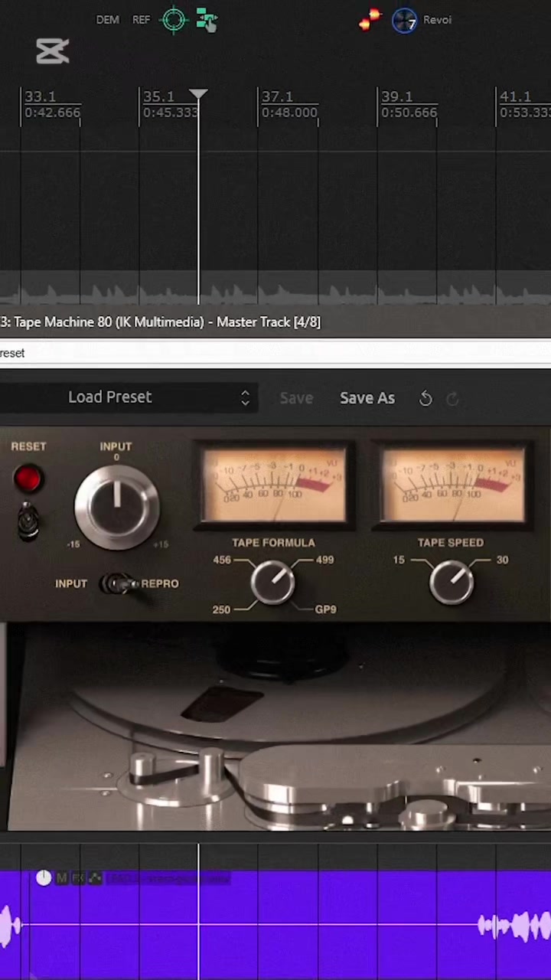Click the orange flame-like icon
Screen dimensions: 551x980
point(370,20)
